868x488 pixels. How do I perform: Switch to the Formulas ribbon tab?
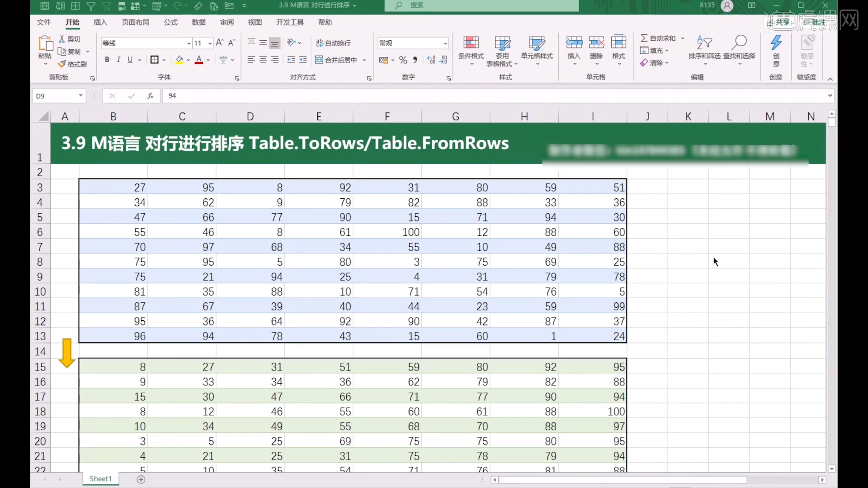point(170,22)
